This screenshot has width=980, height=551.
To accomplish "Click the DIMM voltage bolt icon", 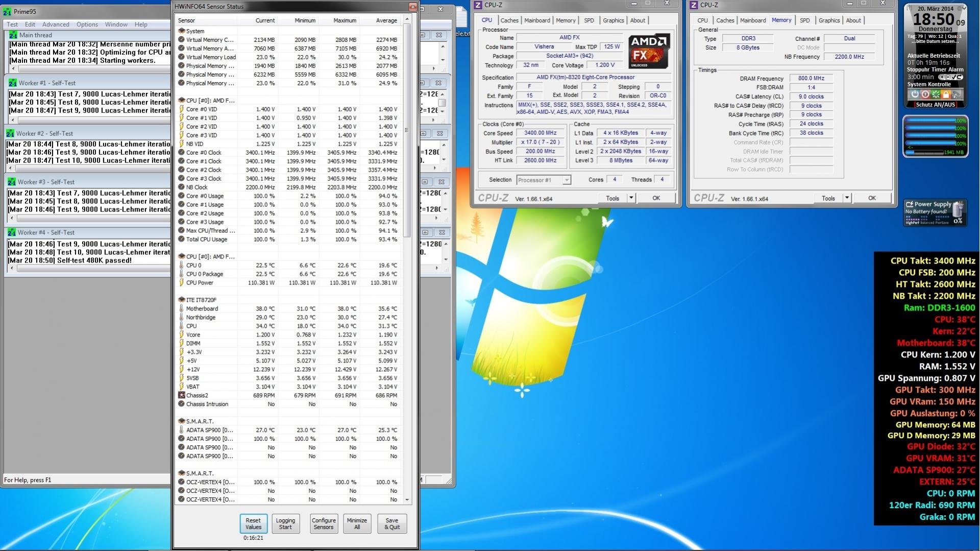I will pos(181,343).
